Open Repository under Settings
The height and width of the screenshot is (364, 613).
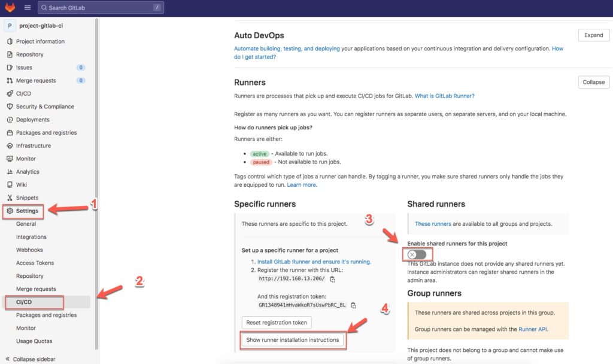[30, 276]
